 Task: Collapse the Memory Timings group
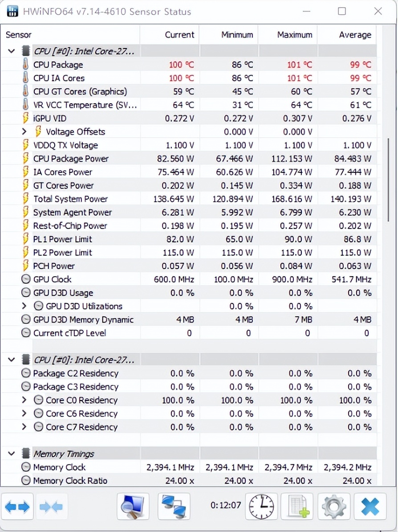click(x=12, y=454)
